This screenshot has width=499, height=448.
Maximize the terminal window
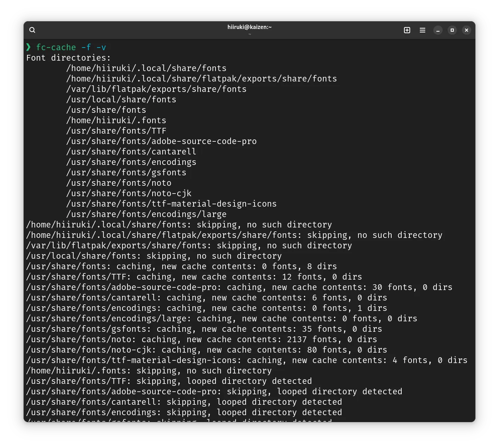click(452, 30)
